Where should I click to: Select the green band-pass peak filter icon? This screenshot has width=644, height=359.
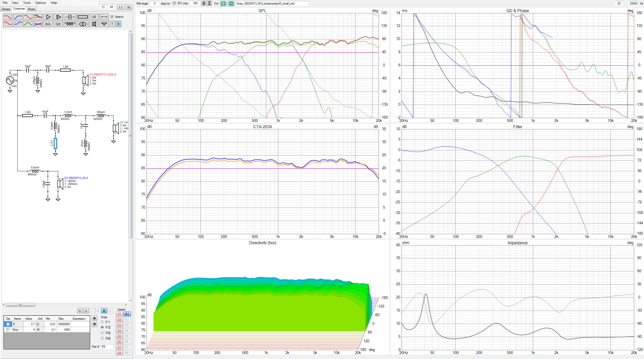point(28,24)
